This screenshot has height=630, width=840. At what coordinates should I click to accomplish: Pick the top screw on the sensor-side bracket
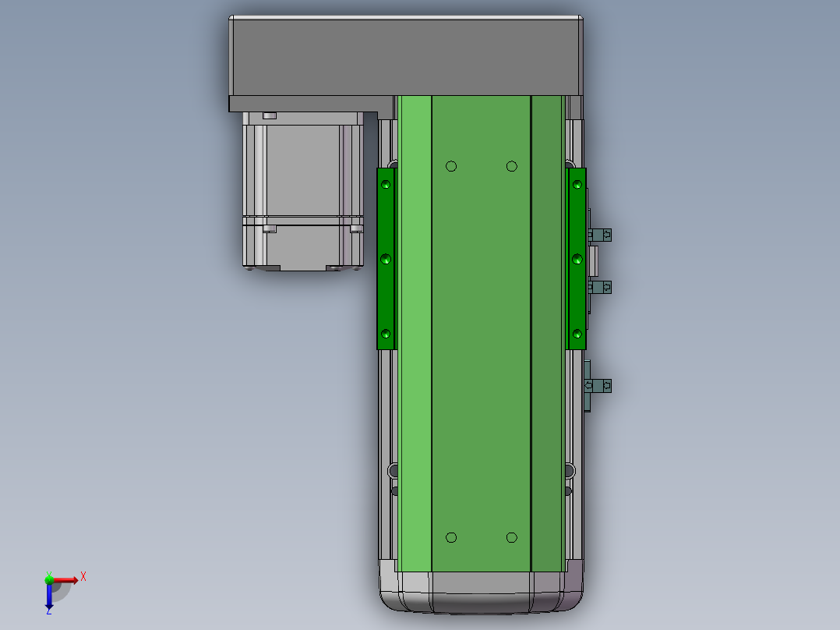pos(577,185)
